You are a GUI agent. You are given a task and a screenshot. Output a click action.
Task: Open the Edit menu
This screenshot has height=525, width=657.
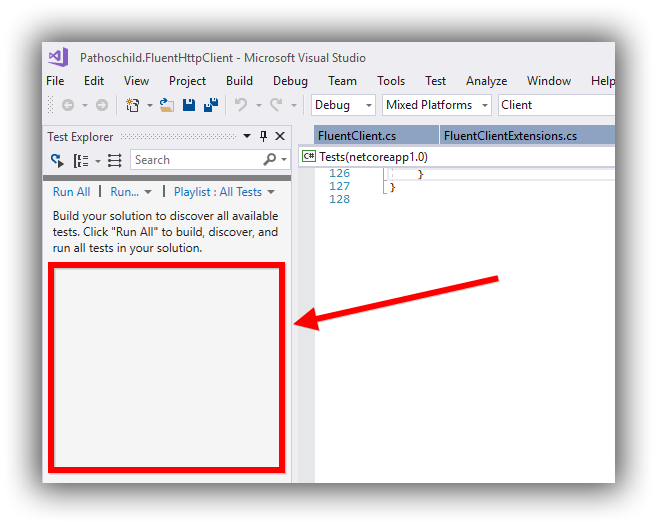pyautogui.click(x=94, y=81)
